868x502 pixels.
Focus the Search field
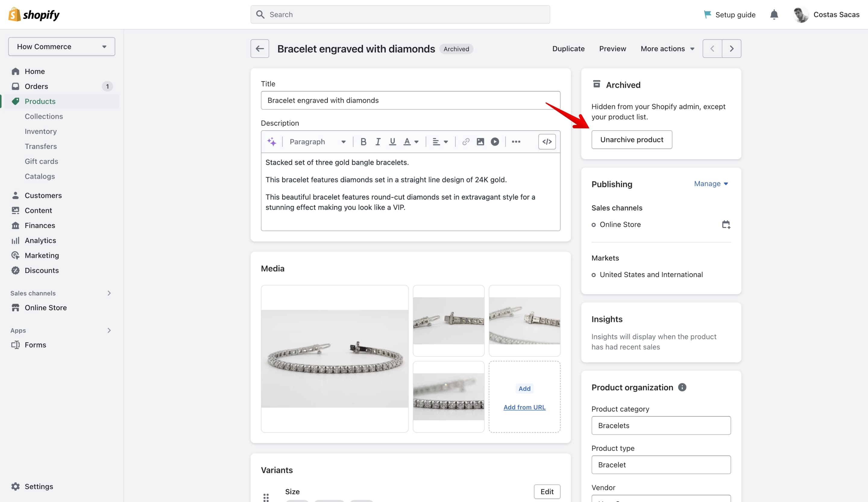point(400,14)
